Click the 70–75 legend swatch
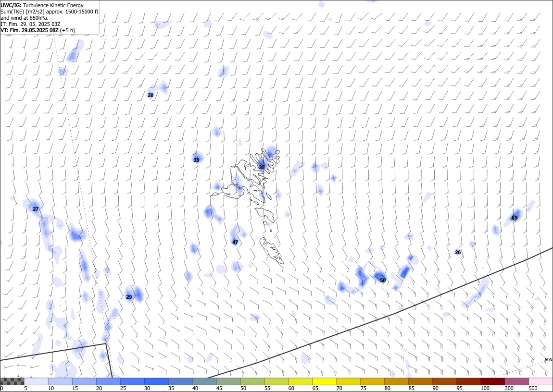Screen dimensions: 553x392 [348, 381]
